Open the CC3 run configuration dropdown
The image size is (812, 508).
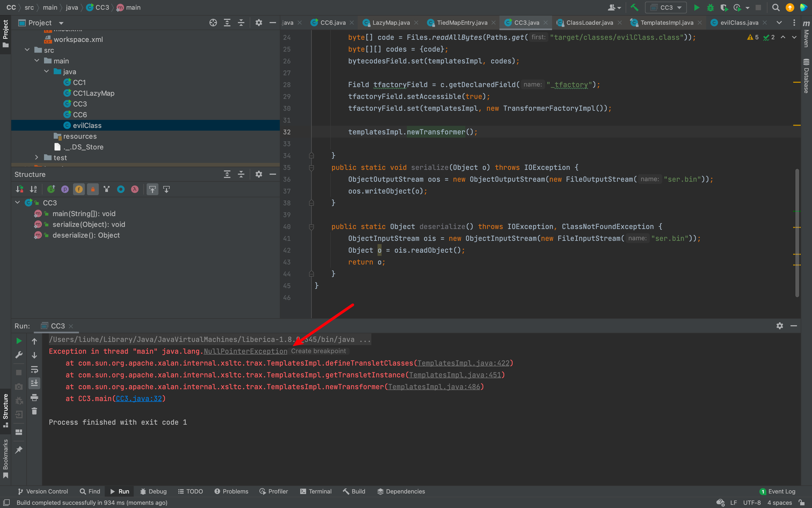pos(666,8)
